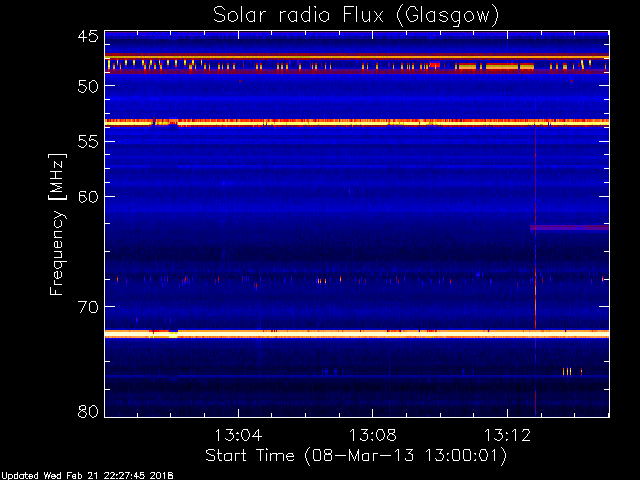
Task: Click the bright white band near 72 MHz
Action: (357, 334)
